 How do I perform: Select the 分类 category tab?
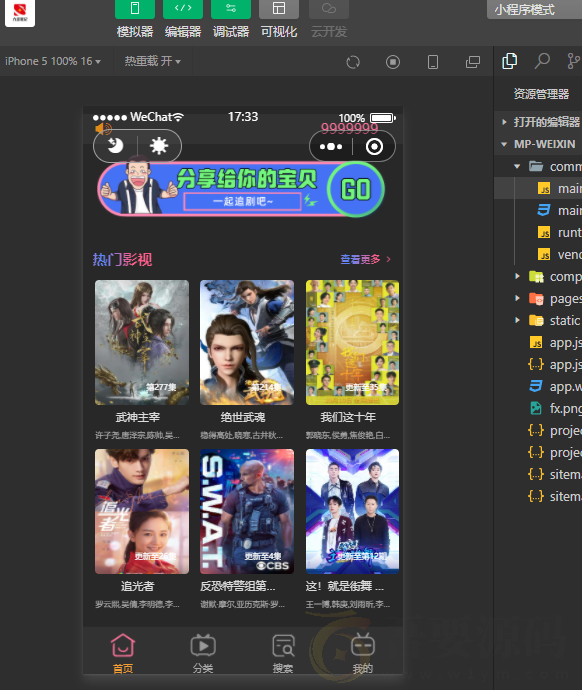point(203,653)
